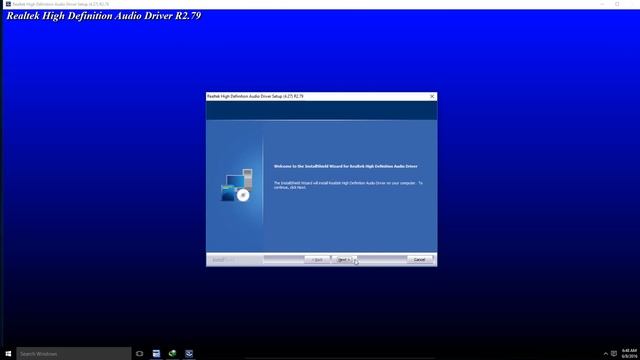The image size is (640, 360).
Task: Open the first pinned app icon right of Task View
Action: click(156, 353)
